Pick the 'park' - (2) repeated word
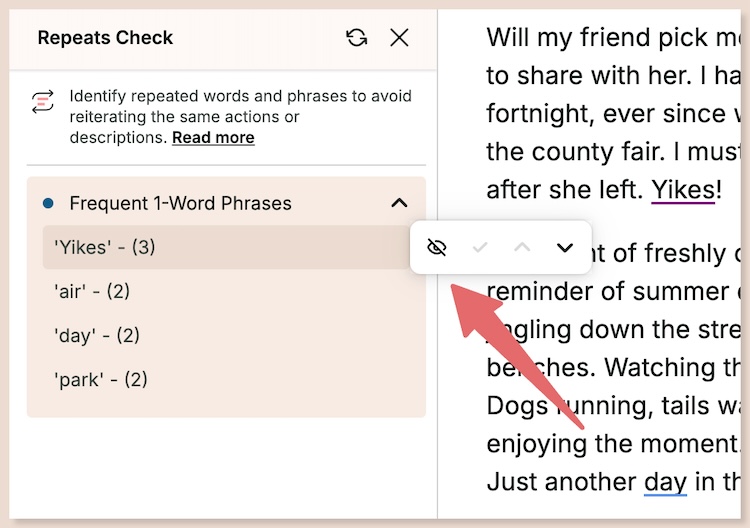This screenshot has height=528, width=750. (100, 379)
